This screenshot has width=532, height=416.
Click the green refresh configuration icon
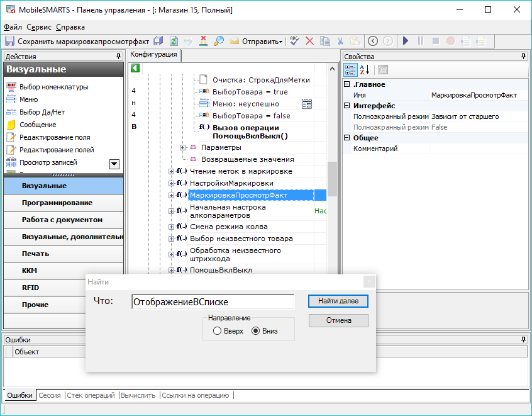pos(174,41)
